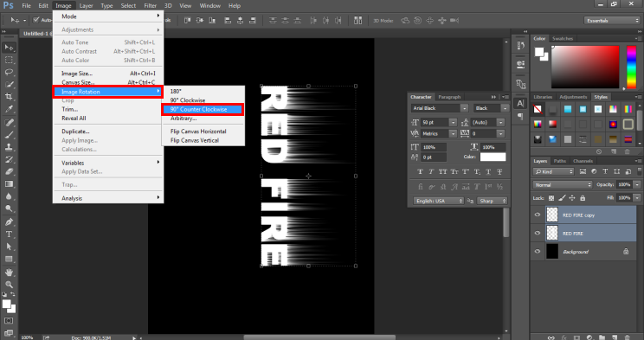Screen dimensions: 644x340
Task: Select the Path Selection tool
Action: pos(9,247)
